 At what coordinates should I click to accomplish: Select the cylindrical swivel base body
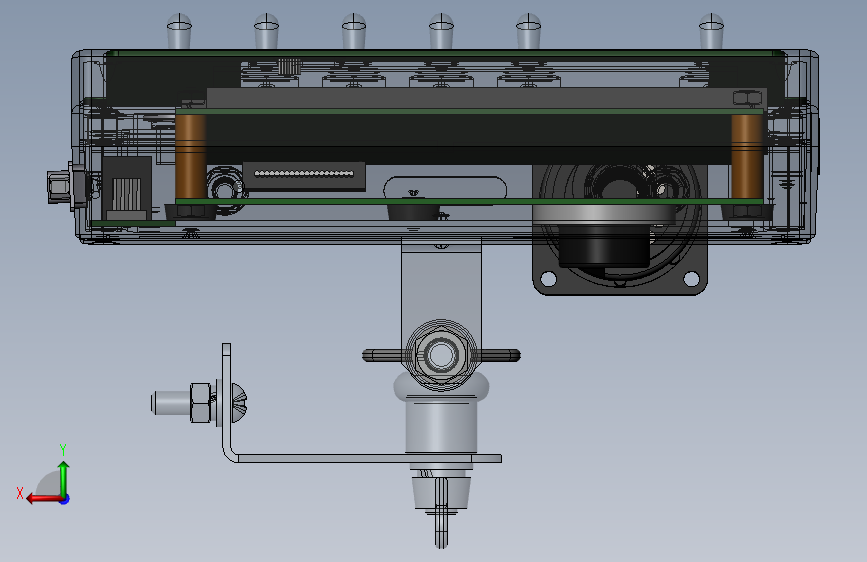tap(441, 425)
